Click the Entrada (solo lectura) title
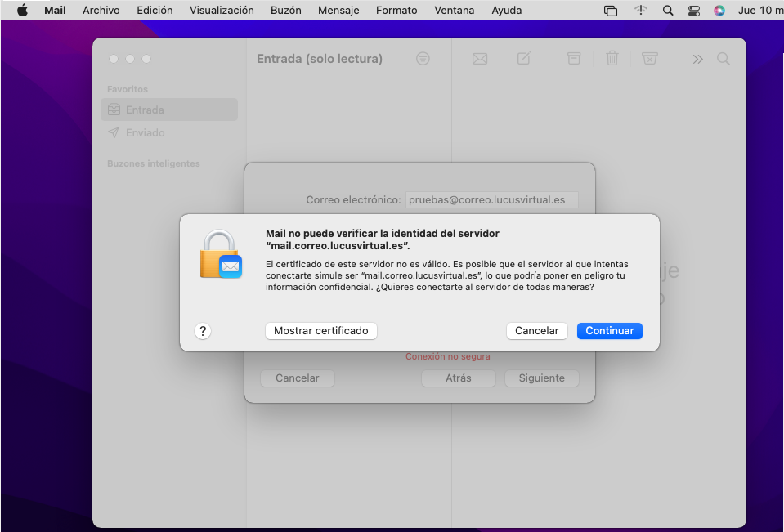The image size is (784, 532). [x=320, y=59]
